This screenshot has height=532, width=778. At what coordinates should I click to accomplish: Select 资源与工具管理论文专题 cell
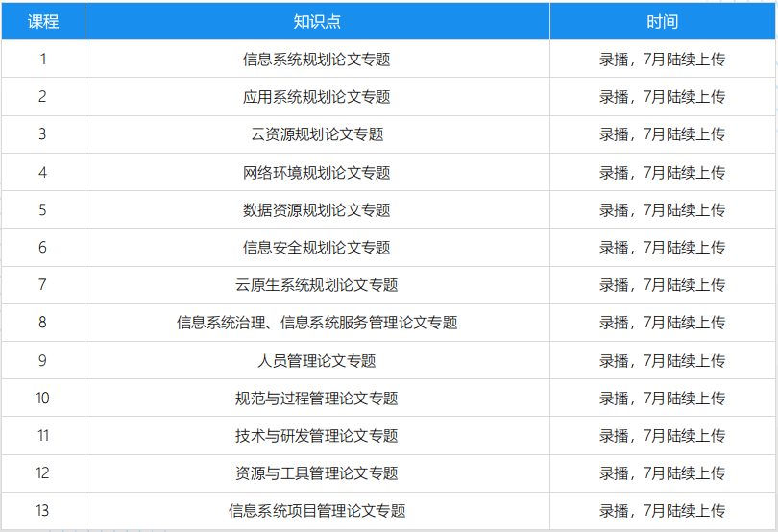tap(317, 473)
